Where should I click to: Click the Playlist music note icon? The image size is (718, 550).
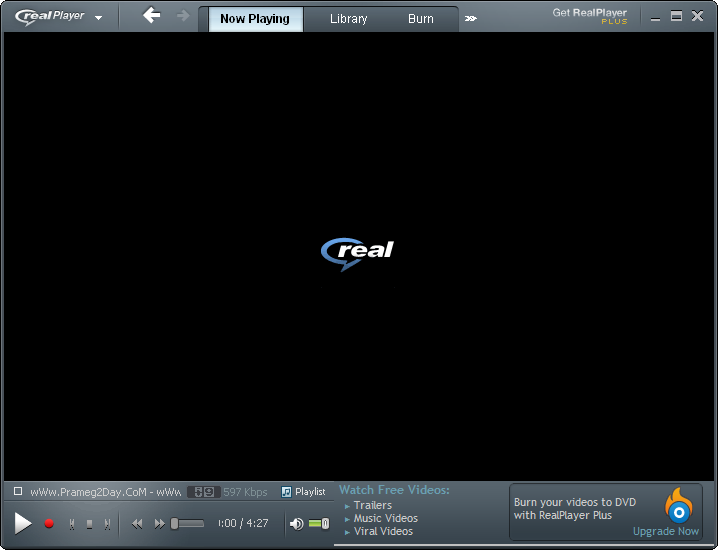click(x=286, y=492)
